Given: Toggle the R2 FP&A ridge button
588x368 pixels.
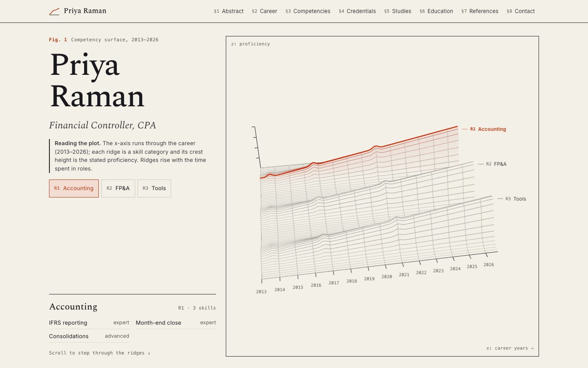Looking at the screenshot, I should pyautogui.click(x=118, y=188).
